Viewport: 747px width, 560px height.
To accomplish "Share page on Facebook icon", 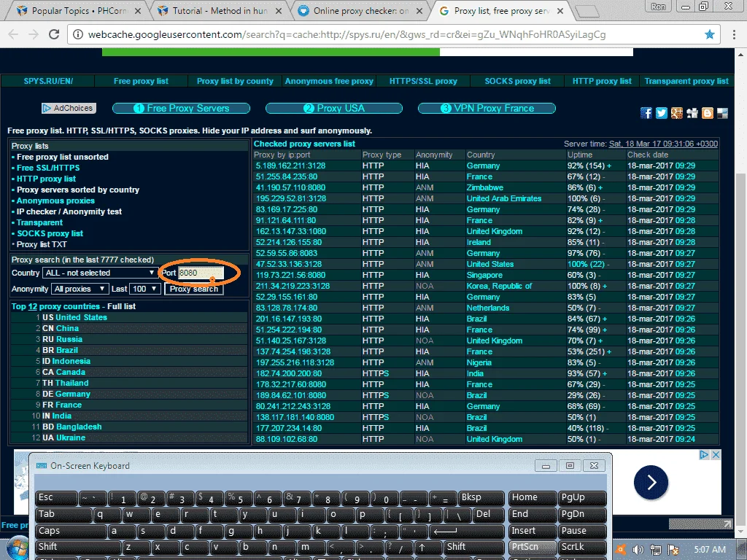I will [x=646, y=113].
